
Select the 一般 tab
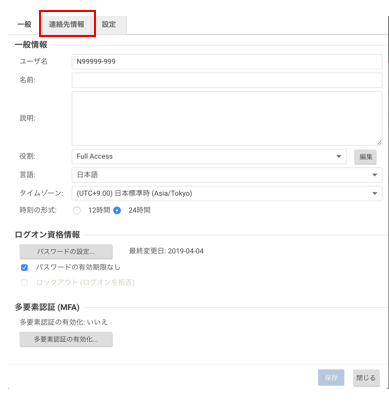[x=24, y=24]
